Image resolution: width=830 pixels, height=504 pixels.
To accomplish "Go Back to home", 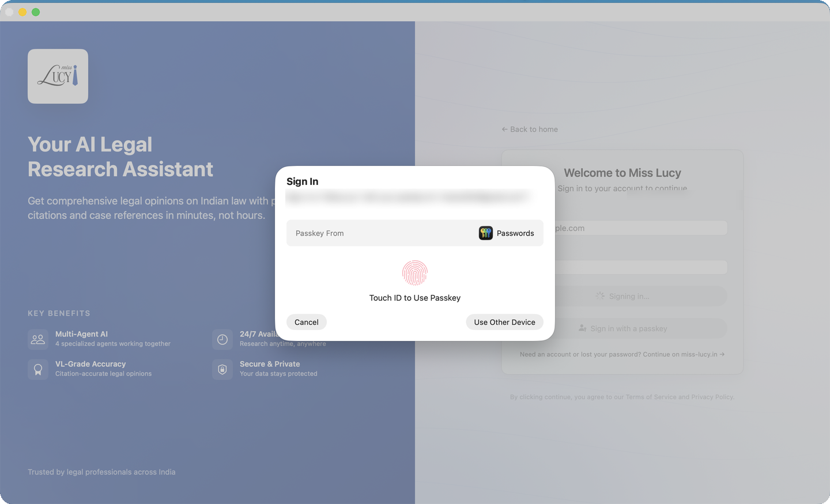I will click(x=530, y=129).
